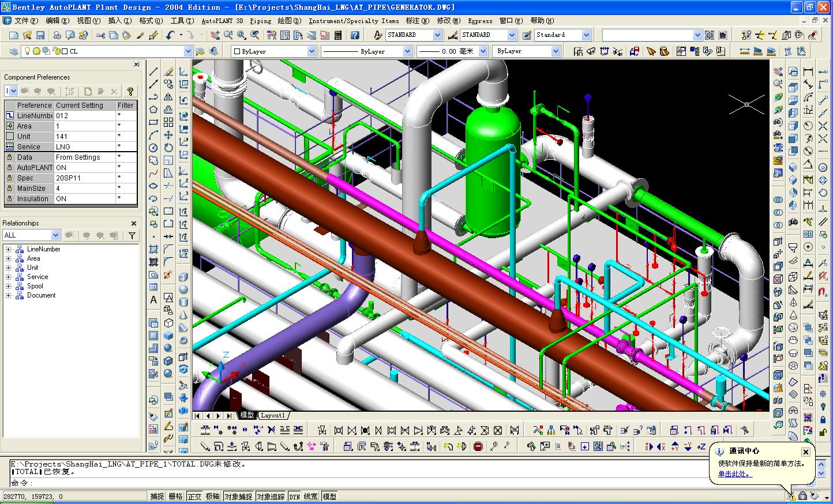The width and height of the screenshot is (833, 504).
Task: Click the Cut (scissors) icon
Action: coord(100,35)
